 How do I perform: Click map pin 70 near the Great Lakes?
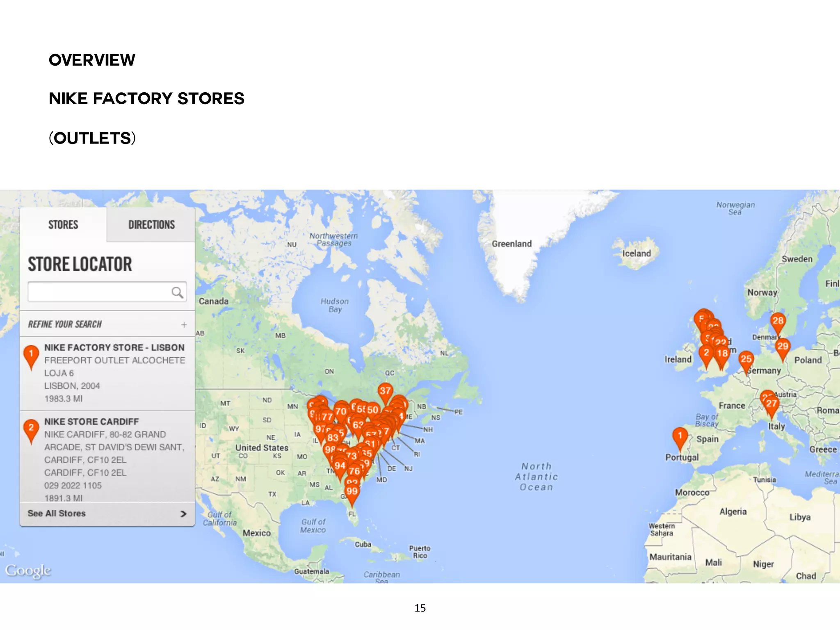pos(341,411)
